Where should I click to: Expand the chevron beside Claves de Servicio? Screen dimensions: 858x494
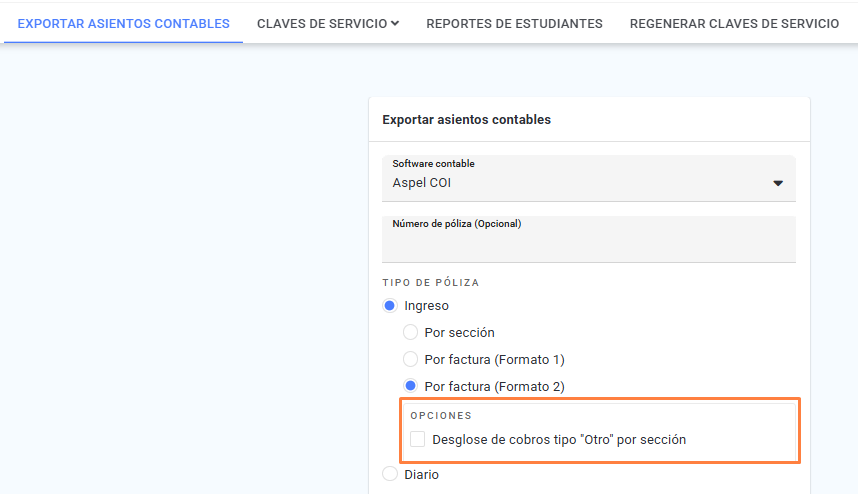[395, 24]
